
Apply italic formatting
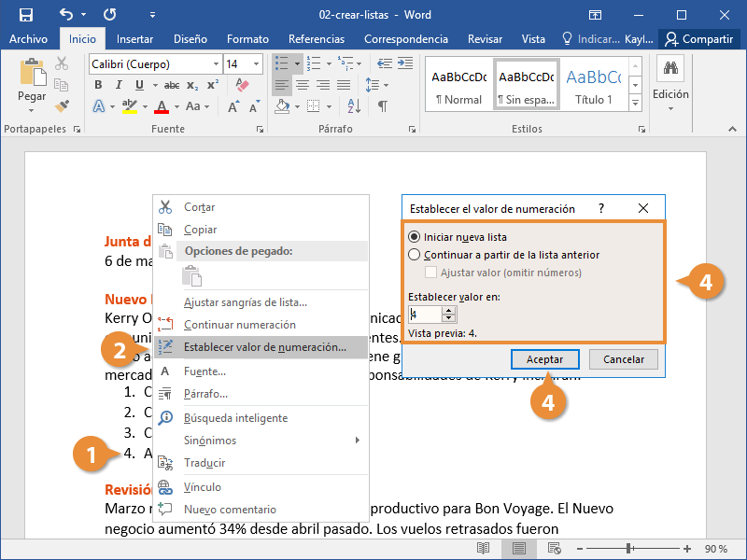click(119, 85)
